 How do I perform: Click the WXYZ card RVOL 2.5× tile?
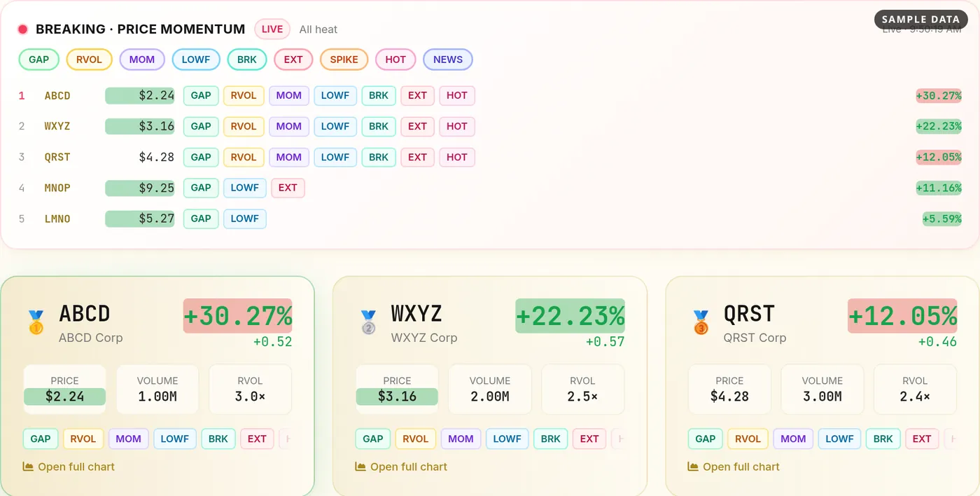[x=582, y=390]
